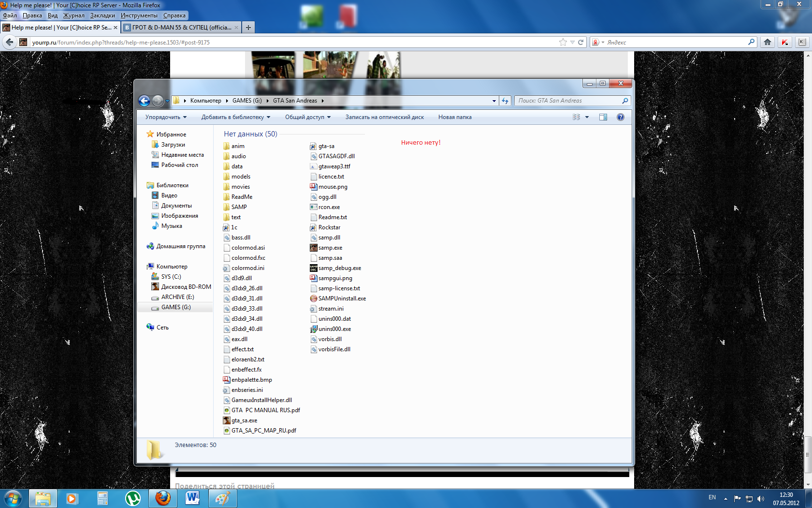Viewport: 812px width, 508px height.
Task: Open uTorrent from the taskbar
Action: click(x=132, y=498)
